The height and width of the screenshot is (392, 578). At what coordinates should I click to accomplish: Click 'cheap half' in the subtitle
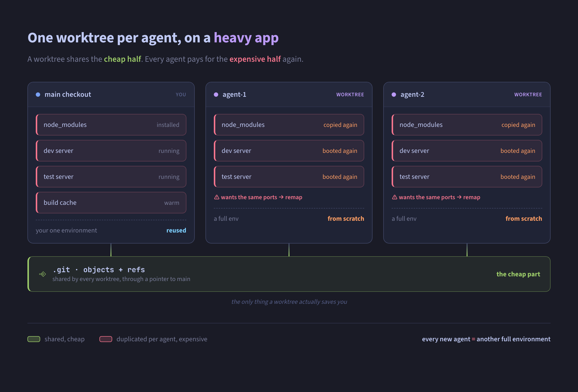[x=122, y=59]
